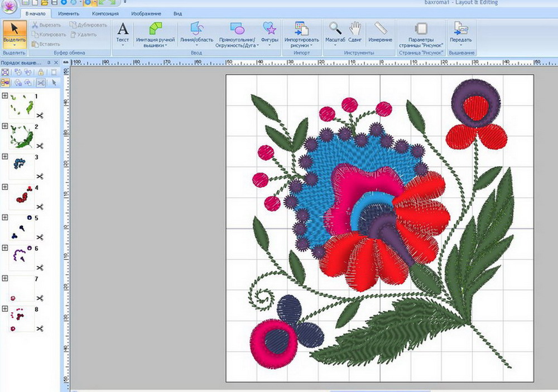The image size is (558, 392).
Task: Choose the Линия/область input tool
Action: pos(196,34)
